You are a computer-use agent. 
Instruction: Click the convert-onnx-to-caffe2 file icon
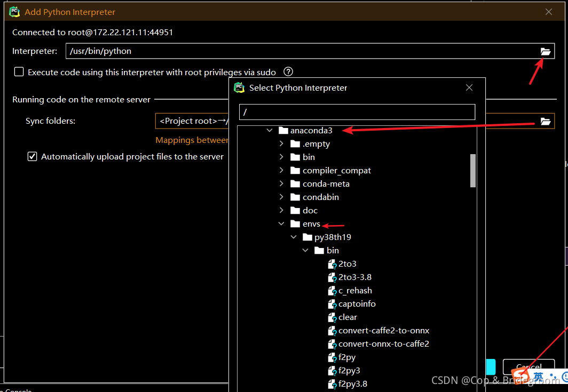tap(332, 344)
